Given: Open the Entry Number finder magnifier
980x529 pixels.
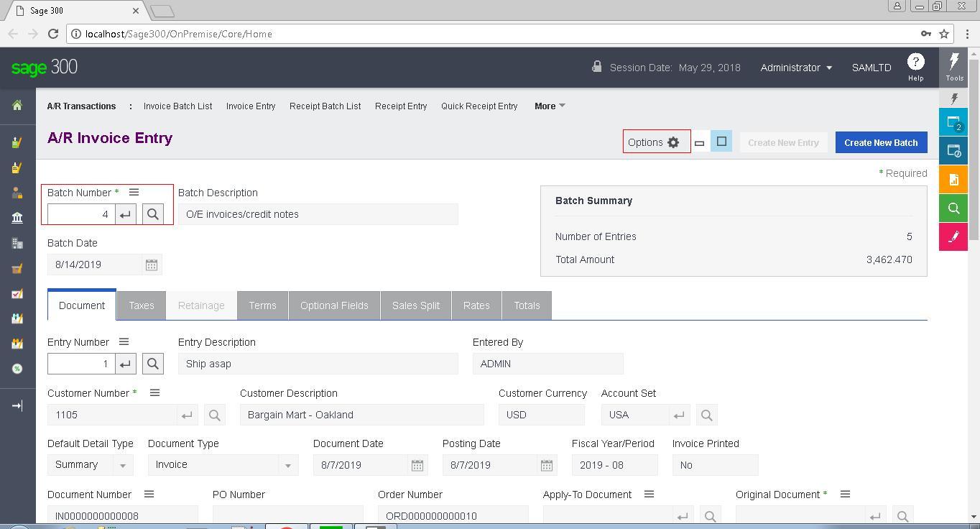Looking at the screenshot, I should pyautogui.click(x=153, y=364).
